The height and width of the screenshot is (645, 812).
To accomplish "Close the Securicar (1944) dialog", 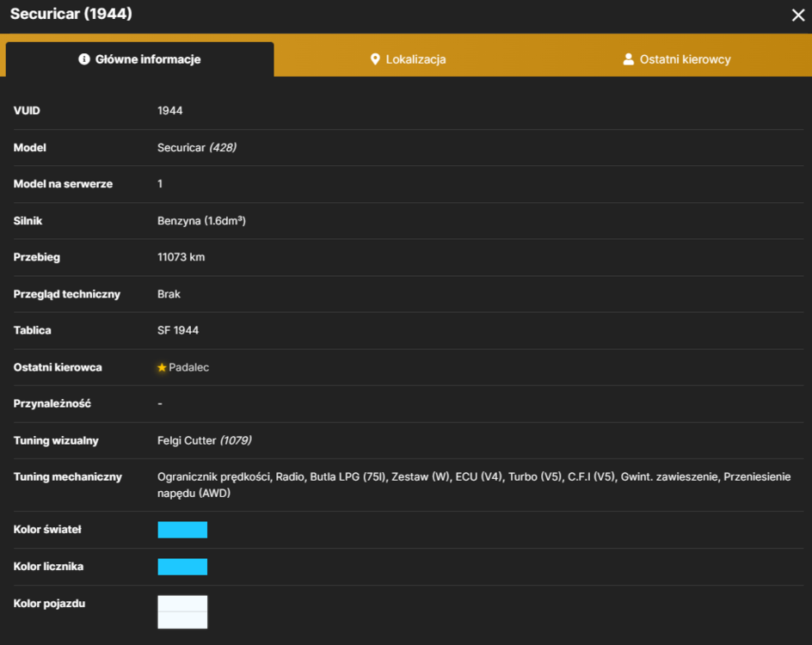I will (798, 15).
